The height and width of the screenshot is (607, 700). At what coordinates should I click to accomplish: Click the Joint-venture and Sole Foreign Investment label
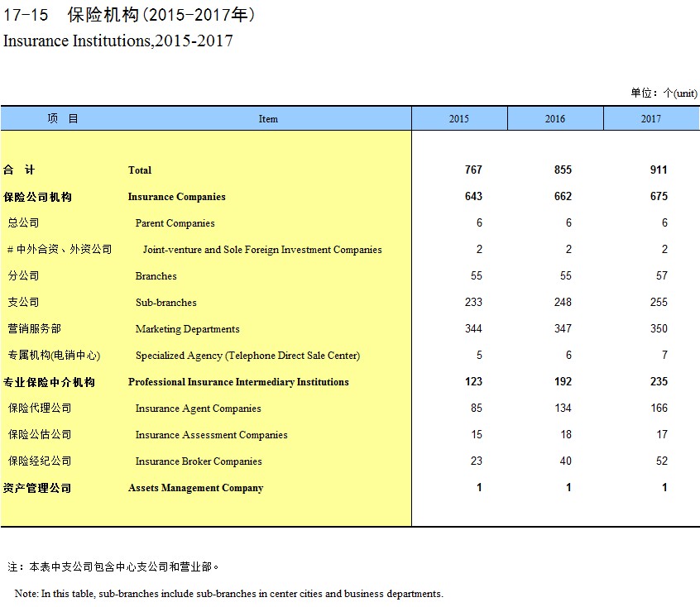click(x=262, y=250)
